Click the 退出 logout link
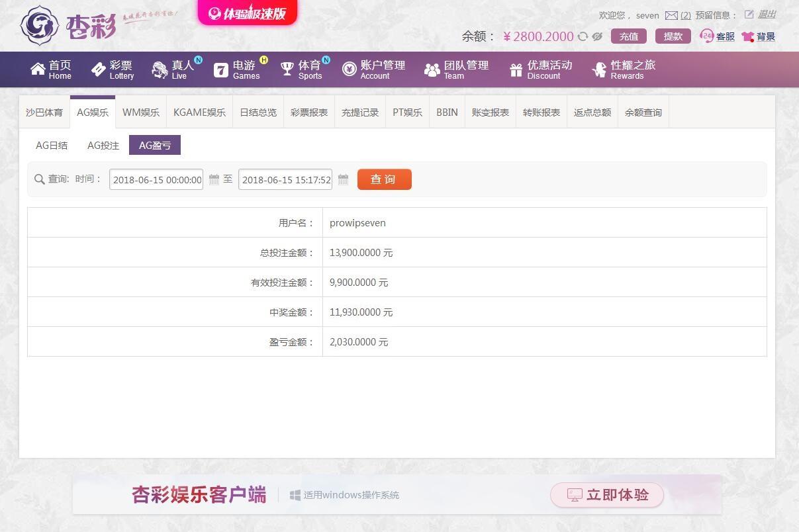Image resolution: width=799 pixels, height=532 pixels. 767,15
